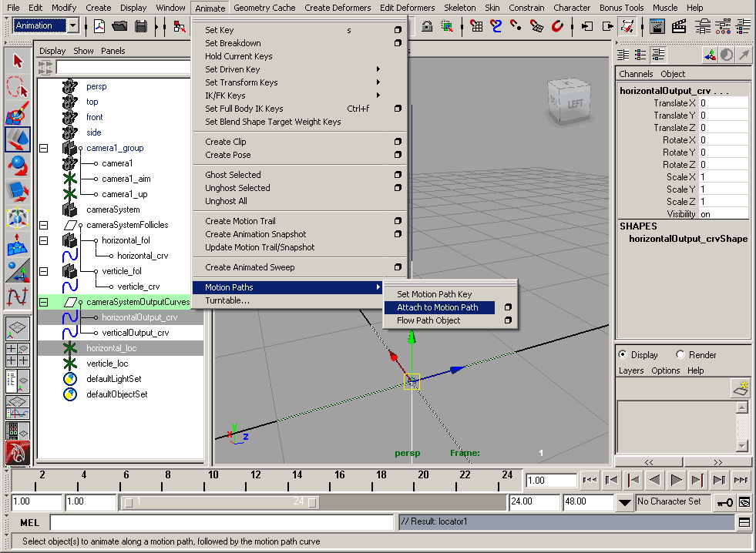The width and height of the screenshot is (756, 553).
Task: Collapse the horizontal_fol node
Action: [43, 240]
